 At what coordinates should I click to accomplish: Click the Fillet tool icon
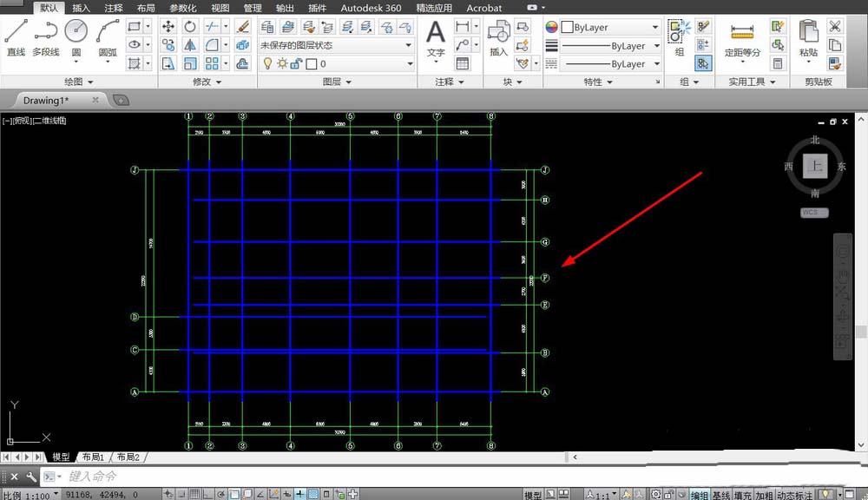tap(212, 45)
